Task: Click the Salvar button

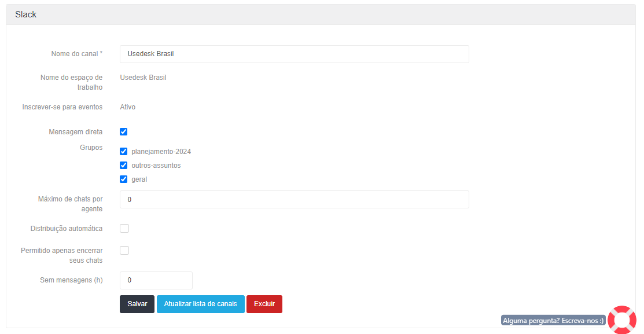Action: click(x=137, y=304)
